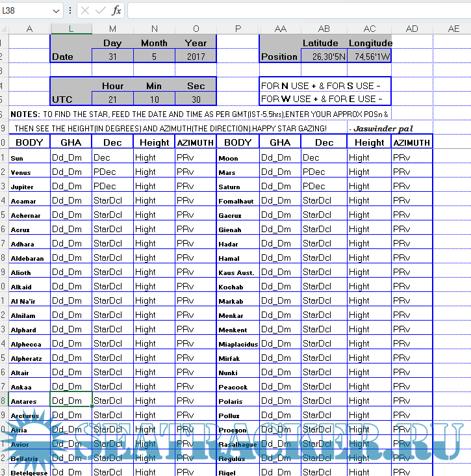
Task: Select the column L header
Action: click(71, 29)
